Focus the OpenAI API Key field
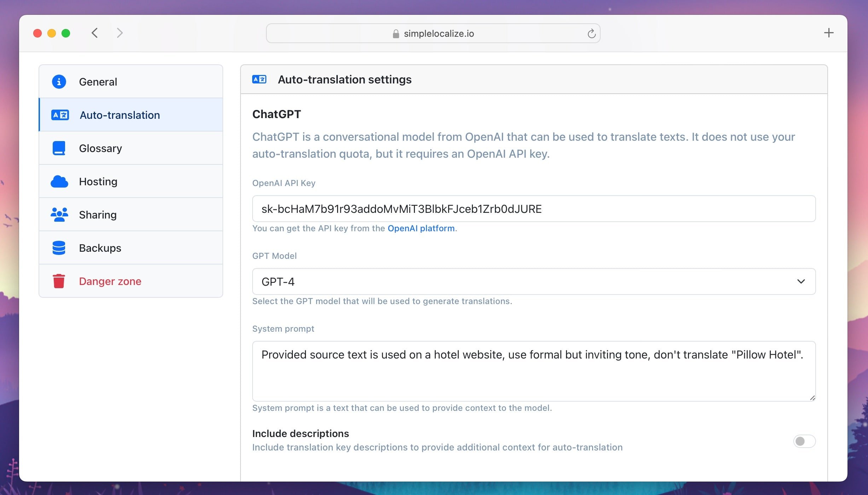The width and height of the screenshot is (868, 495). click(x=534, y=209)
